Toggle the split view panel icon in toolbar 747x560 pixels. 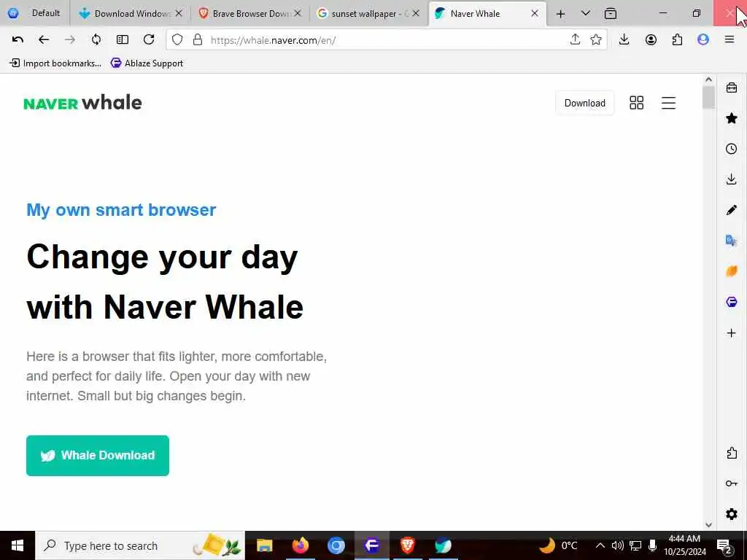[123, 40]
